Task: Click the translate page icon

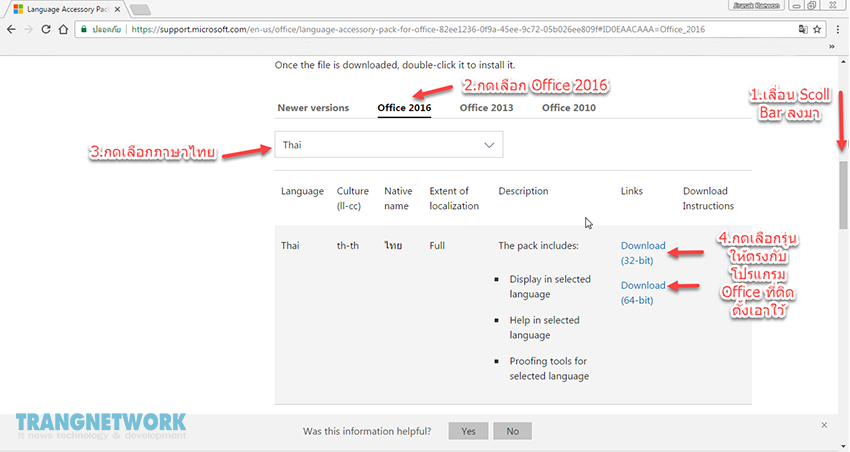Action: 803,29
